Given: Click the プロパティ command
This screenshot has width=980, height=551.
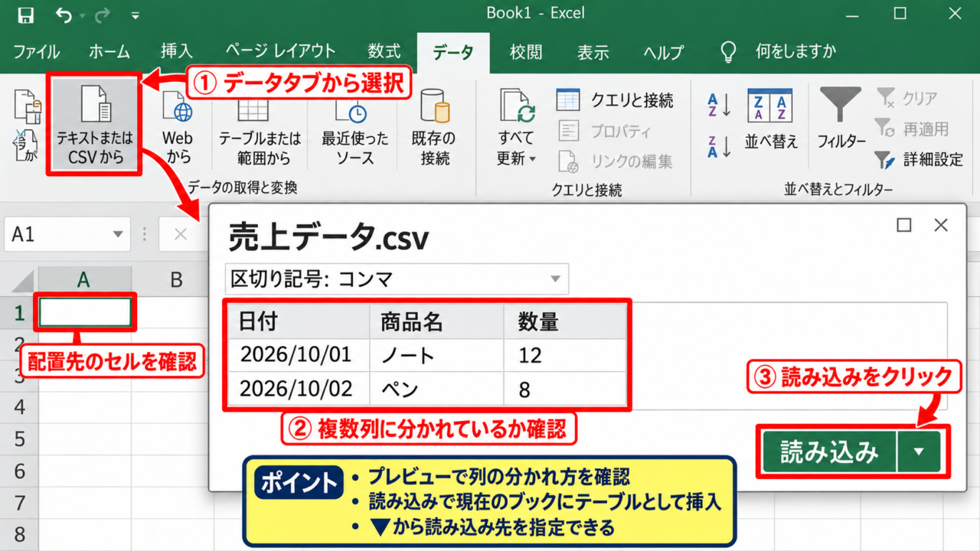Looking at the screenshot, I should [x=605, y=131].
